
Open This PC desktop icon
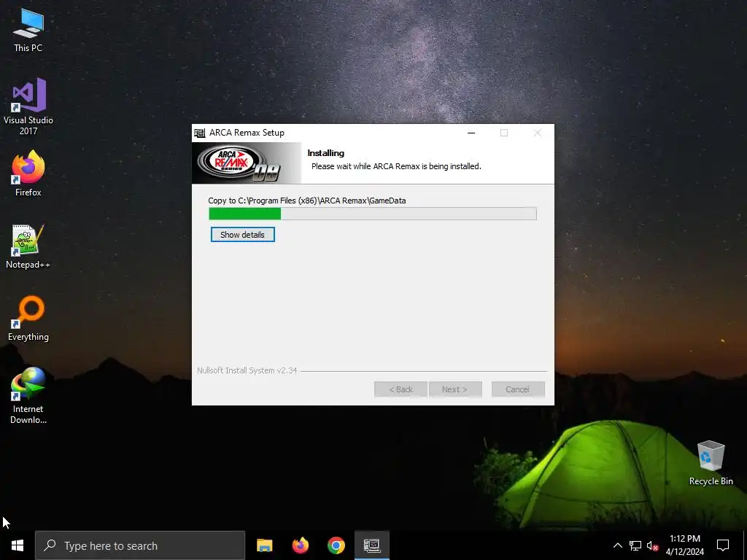tap(28, 31)
